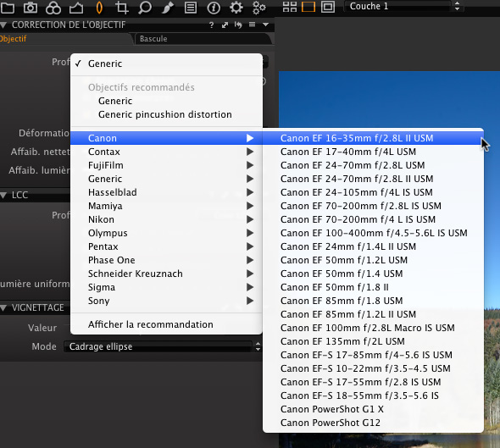Open the Local adjustments brush tab
The height and width of the screenshot is (448, 500).
pos(168,8)
